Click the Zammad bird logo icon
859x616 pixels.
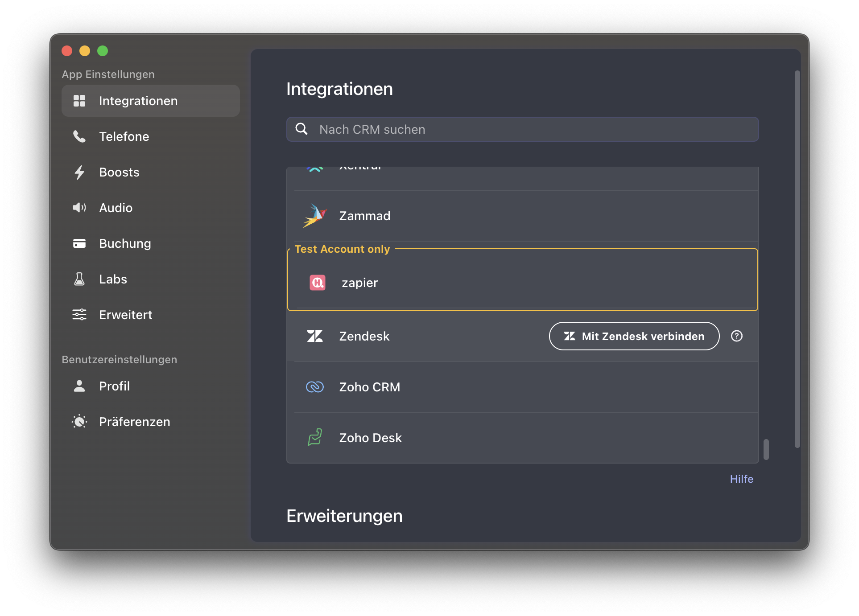click(x=315, y=216)
